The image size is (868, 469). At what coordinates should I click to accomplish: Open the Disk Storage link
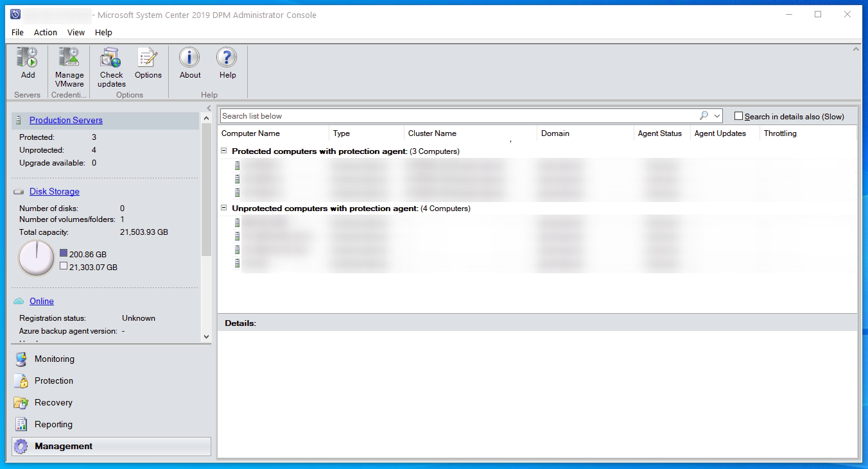coord(55,191)
